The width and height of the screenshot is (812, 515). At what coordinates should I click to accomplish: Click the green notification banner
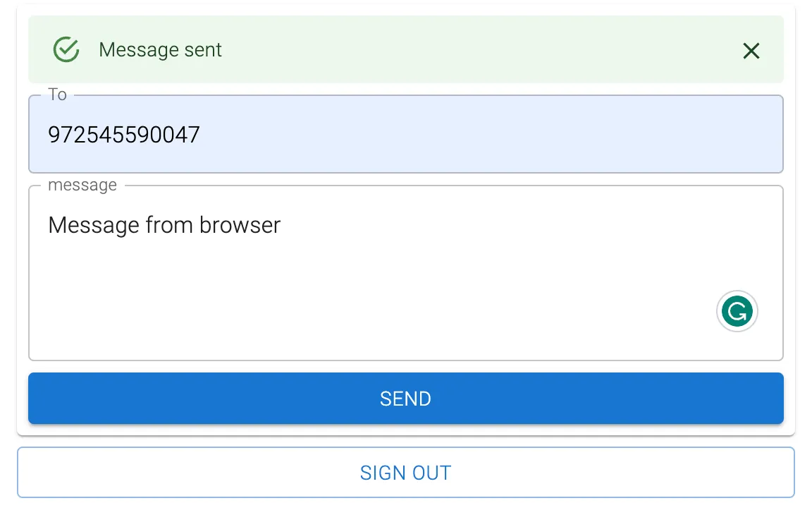point(405,49)
